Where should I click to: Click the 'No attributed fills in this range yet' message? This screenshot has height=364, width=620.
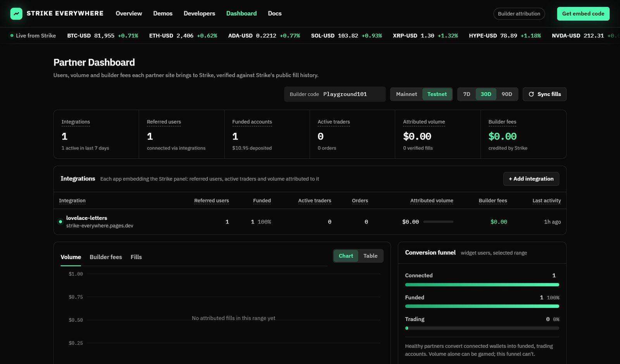tap(233, 318)
